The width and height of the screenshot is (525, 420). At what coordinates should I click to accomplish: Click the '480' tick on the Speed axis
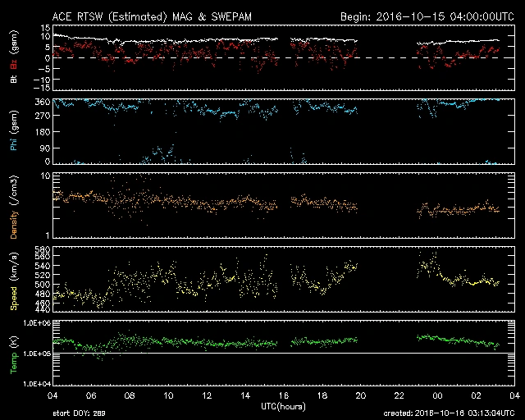click(x=43, y=294)
